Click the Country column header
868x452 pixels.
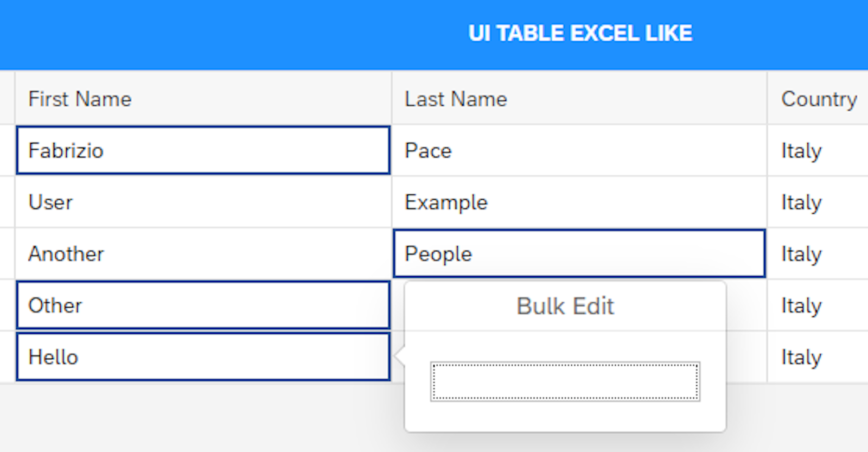[x=818, y=99]
